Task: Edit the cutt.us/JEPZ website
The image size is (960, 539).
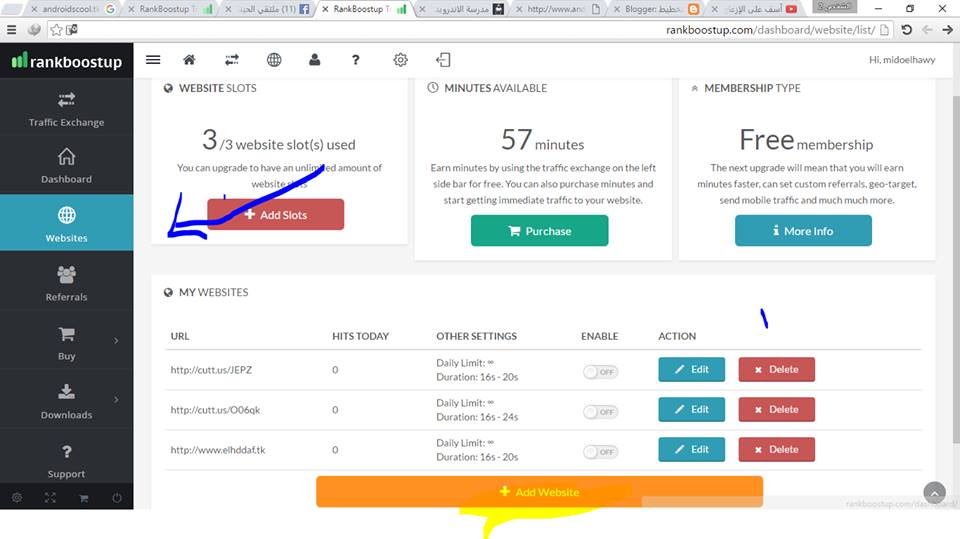Action: [x=692, y=369]
